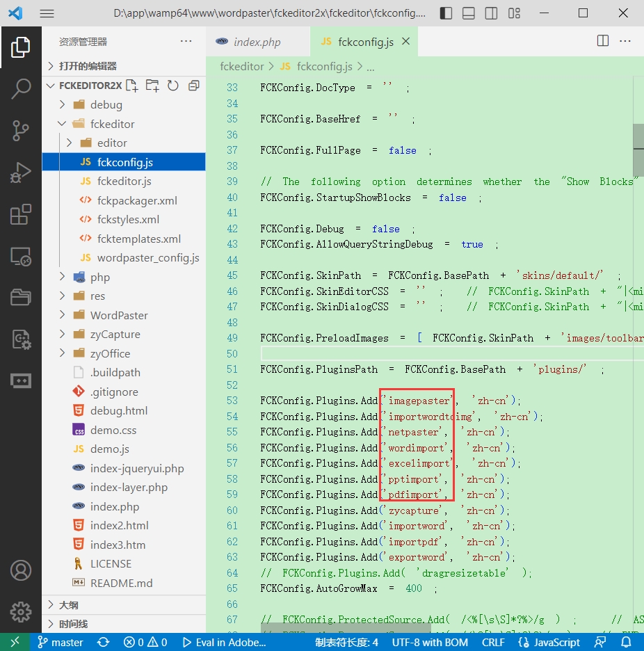Viewport: 644px width, 651px height.
Task: Collapse all folders in explorer
Action: [193, 86]
